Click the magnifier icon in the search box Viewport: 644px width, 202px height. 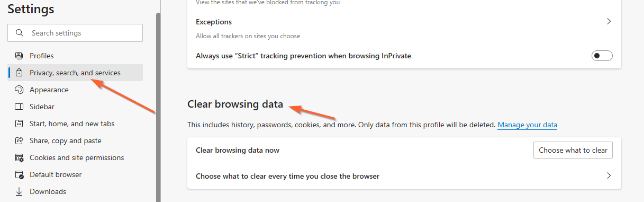[x=20, y=33]
